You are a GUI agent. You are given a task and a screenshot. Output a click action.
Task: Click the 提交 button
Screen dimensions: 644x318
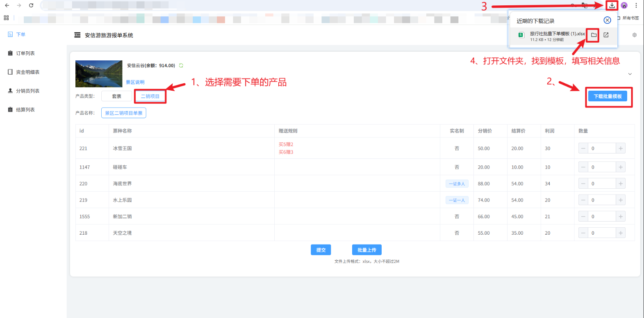coord(321,250)
